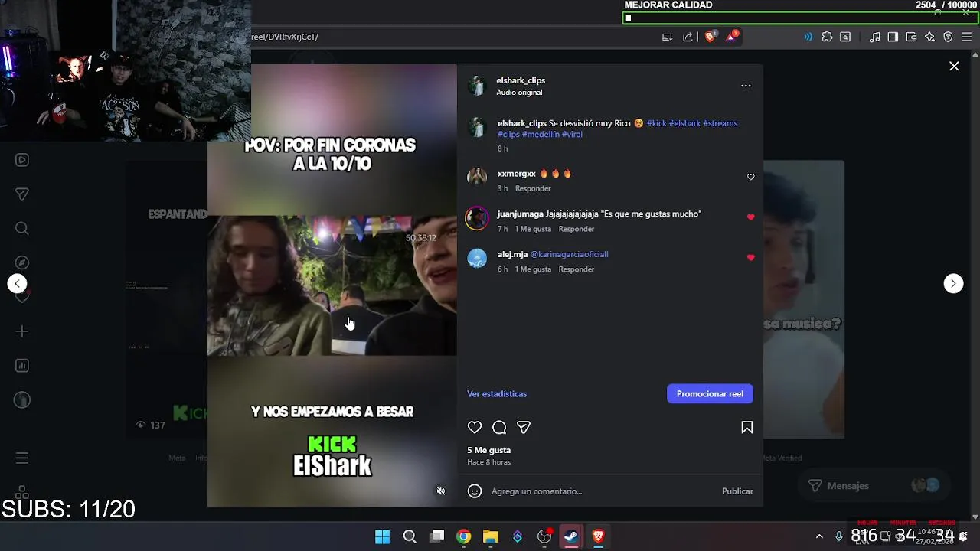Create a new post with plus icon

pyautogui.click(x=22, y=331)
